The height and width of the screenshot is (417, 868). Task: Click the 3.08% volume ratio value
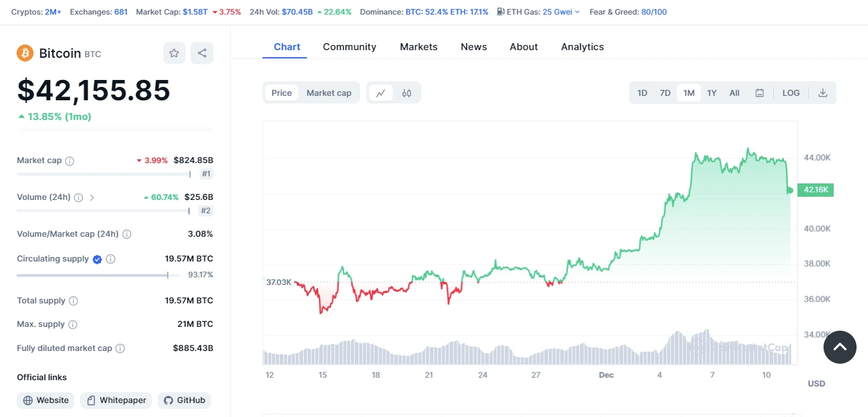click(x=200, y=234)
